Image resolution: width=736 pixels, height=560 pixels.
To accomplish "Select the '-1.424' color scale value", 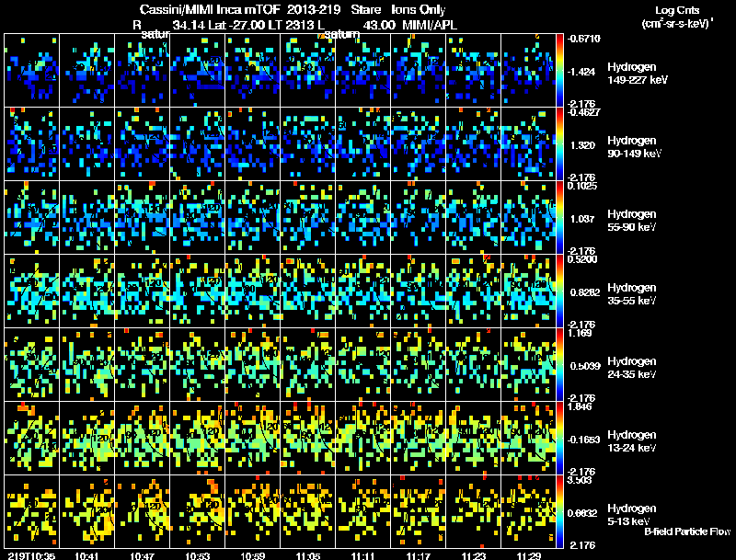I will pos(581,72).
